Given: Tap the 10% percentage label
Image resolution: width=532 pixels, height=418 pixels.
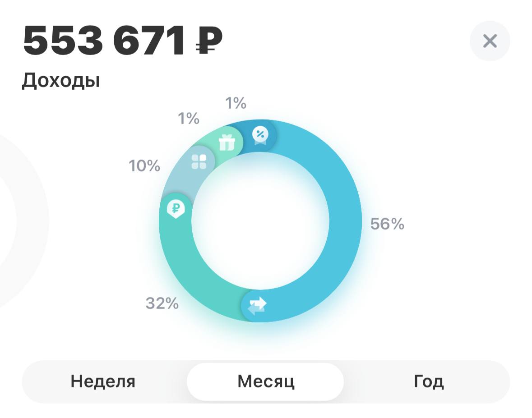Looking at the screenshot, I should (x=144, y=166).
